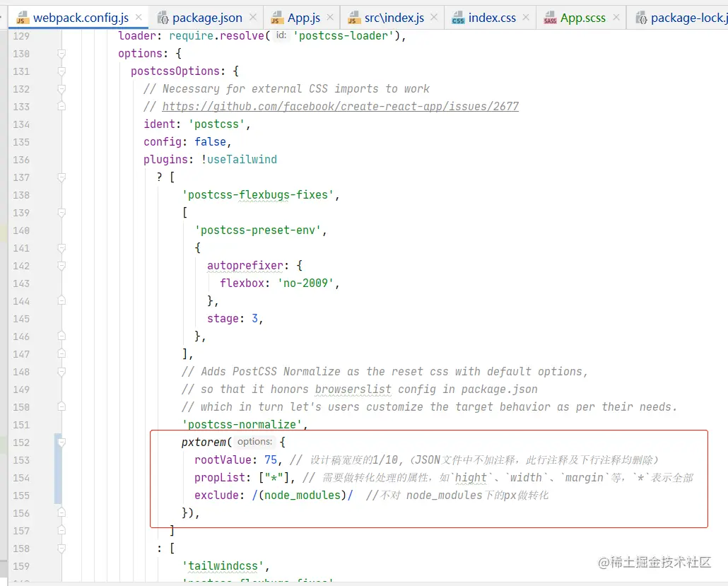Click the options inlay hint after pxtorem
Viewport: 728px width, 586px height.
tap(254, 442)
